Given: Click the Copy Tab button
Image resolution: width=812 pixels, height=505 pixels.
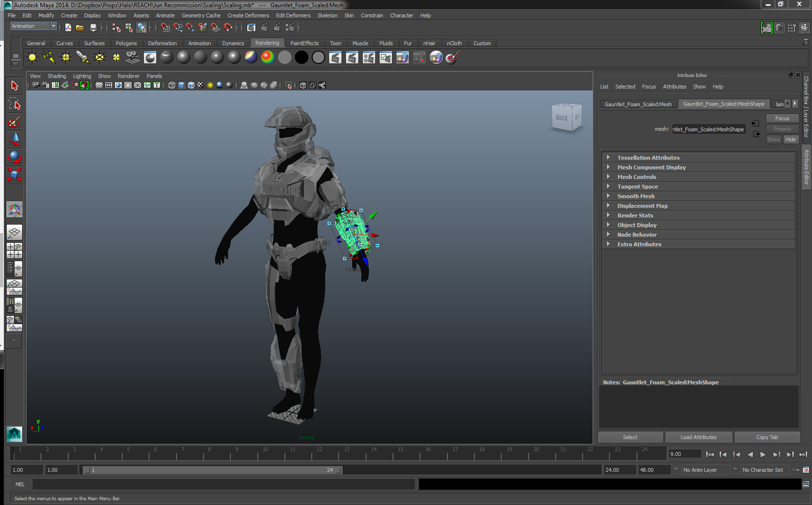Looking at the screenshot, I should click(x=767, y=437).
